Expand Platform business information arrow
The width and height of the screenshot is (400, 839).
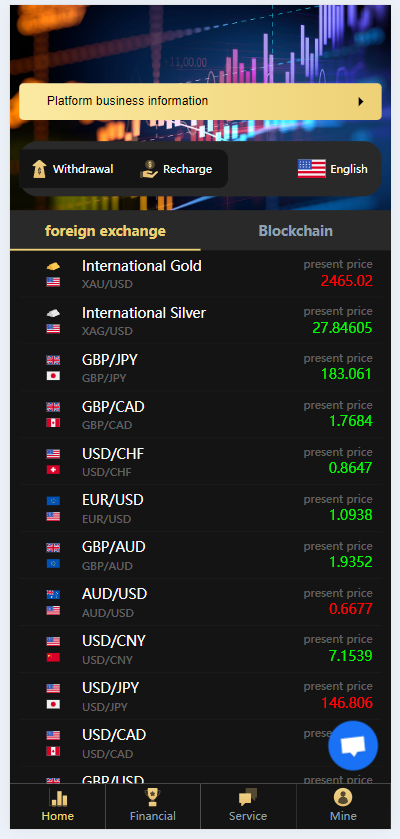(x=361, y=101)
